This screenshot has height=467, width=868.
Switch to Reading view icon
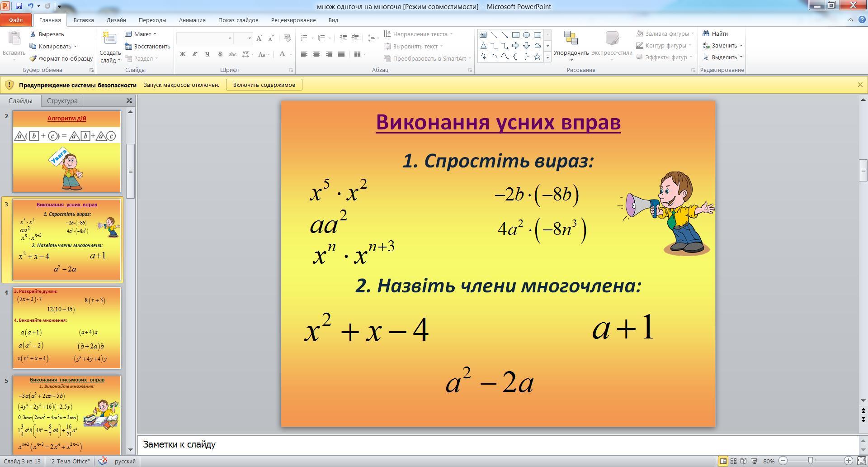(x=744, y=461)
